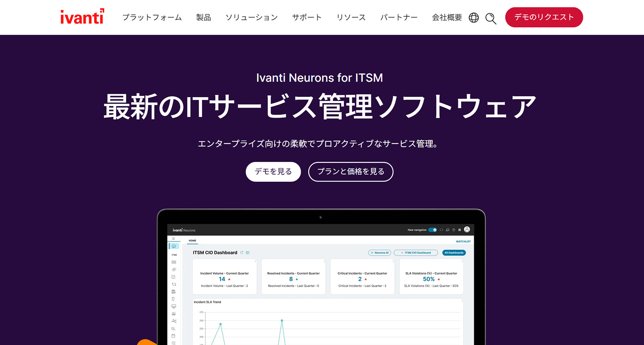Screen dimensions: 644x345
Task: Select the HOME tab in dashboard
Action: coord(192,241)
